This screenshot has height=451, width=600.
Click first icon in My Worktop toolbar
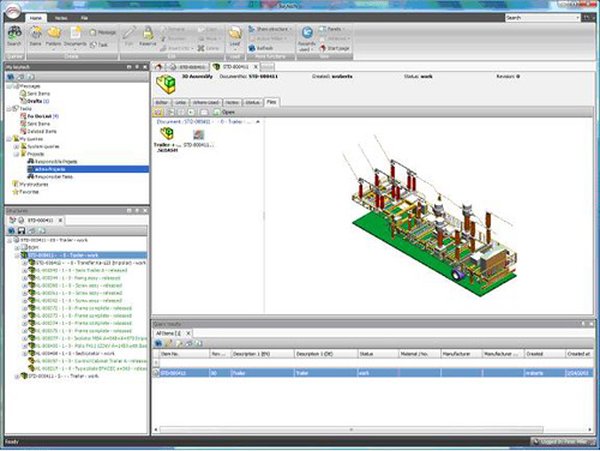pos(11,77)
